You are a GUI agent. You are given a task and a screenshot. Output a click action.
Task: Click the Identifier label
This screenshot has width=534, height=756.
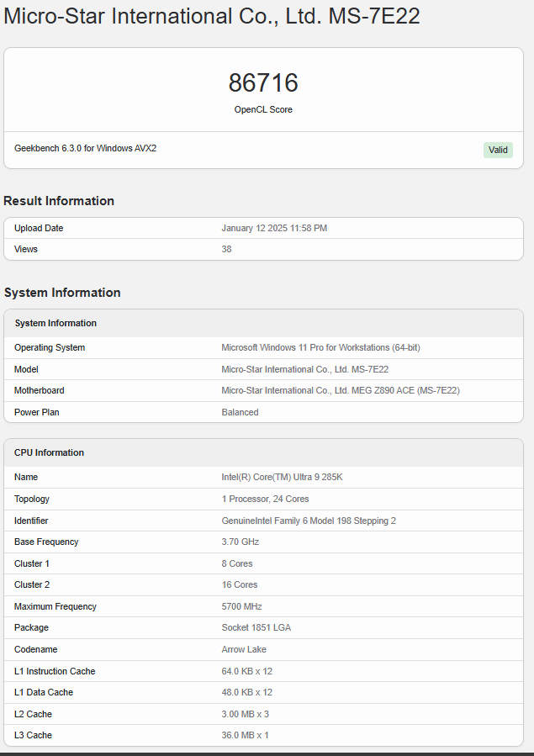click(x=31, y=521)
